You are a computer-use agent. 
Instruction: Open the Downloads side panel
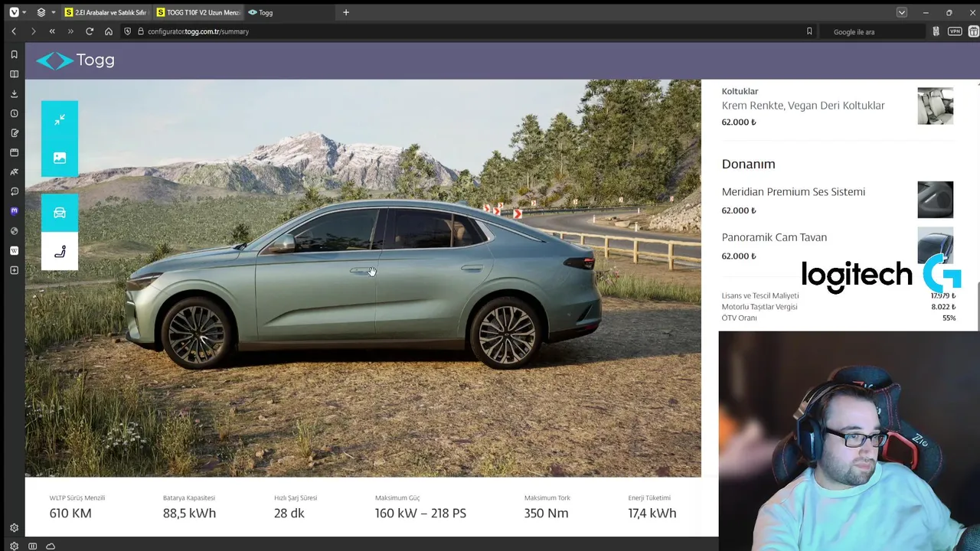pos(14,94)
